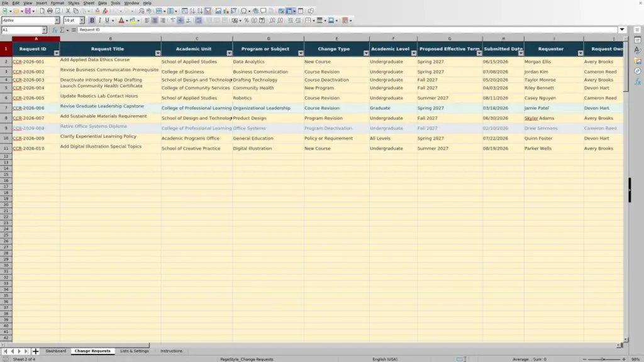This screenshot has height=362, width=644.
Task: Open the sidebar Navigator compass icon
Action: pyautogui.click(x=638, y=71)
